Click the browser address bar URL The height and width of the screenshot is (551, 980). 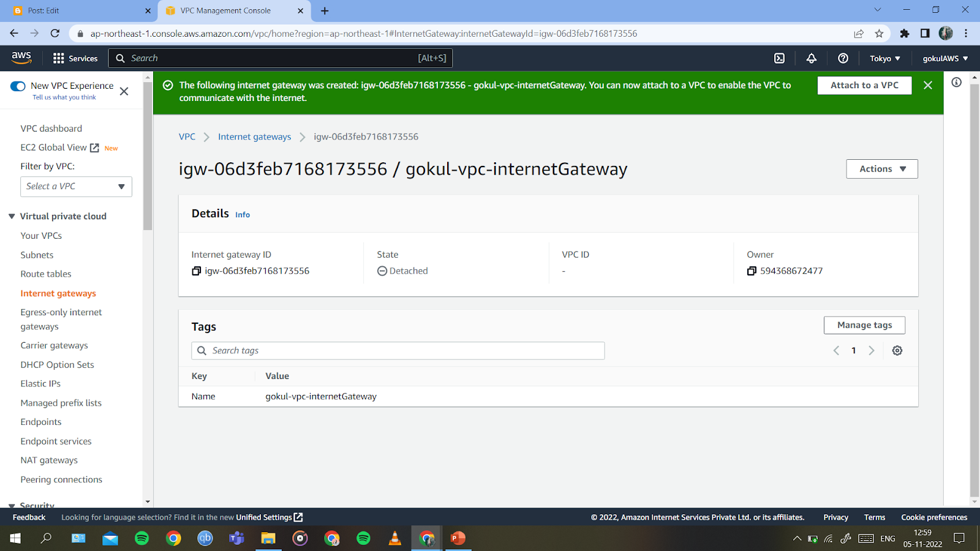coord(364,33)
